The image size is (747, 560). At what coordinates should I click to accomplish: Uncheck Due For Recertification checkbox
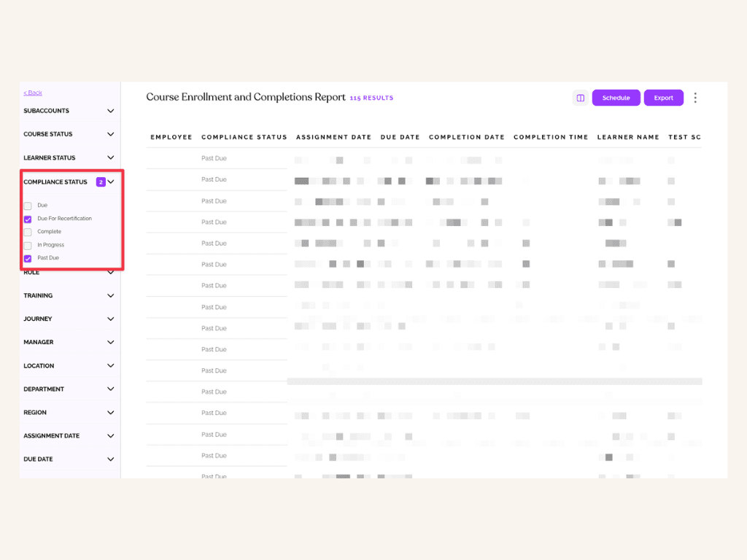click(28, 219)
